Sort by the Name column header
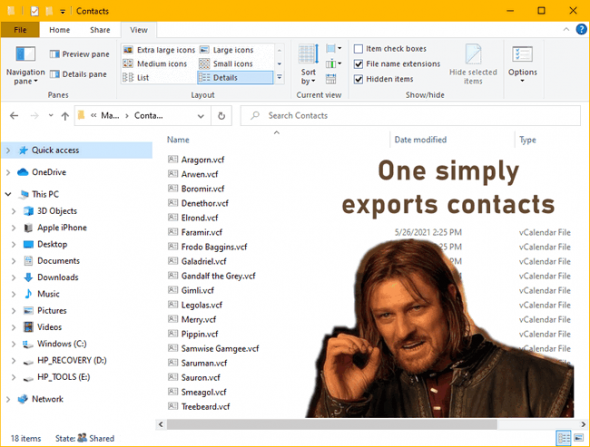This screenshot has height=447, width=590. 178,140
